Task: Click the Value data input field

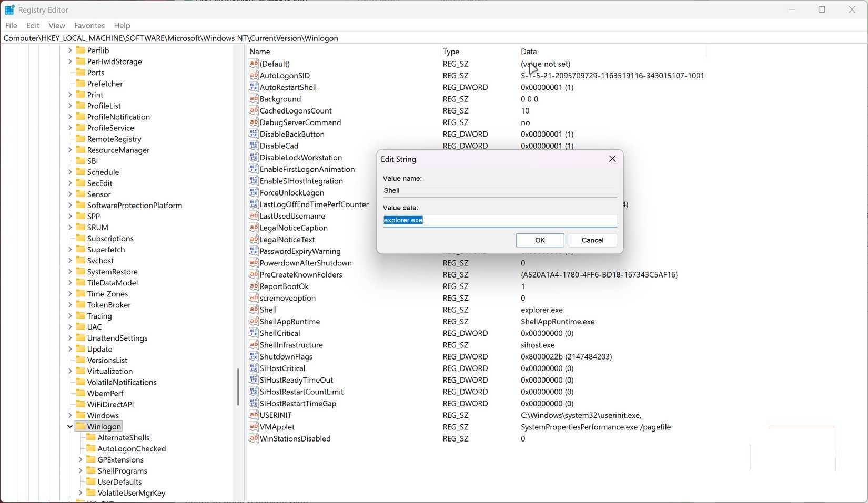Action: click(499, 220)
